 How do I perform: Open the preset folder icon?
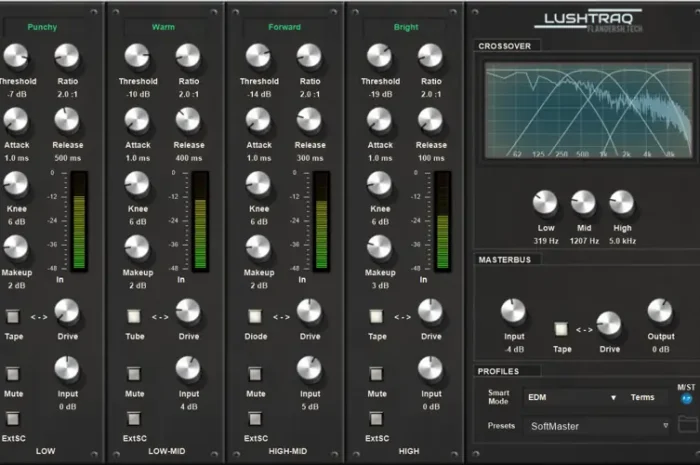tap(688, 424)
